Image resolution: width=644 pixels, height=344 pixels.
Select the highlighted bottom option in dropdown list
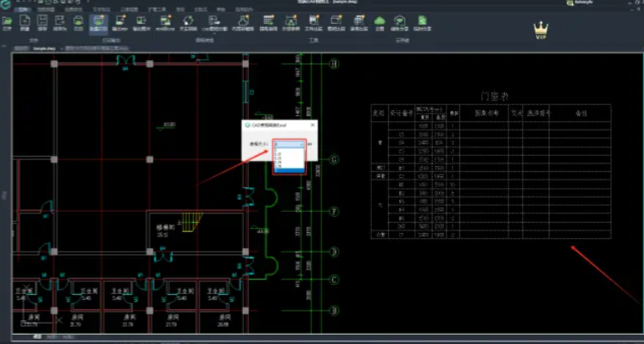pyautogui.click(x=288, y=168)
